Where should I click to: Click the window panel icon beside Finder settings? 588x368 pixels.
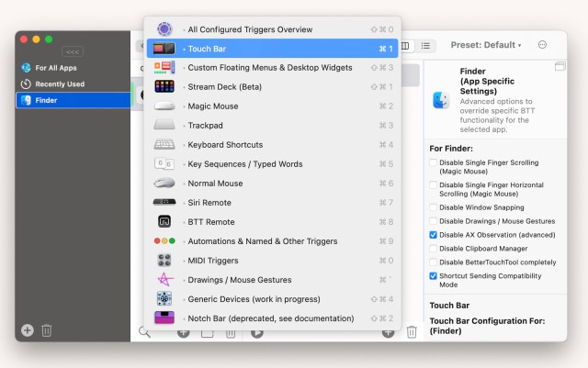coord(560,67)
